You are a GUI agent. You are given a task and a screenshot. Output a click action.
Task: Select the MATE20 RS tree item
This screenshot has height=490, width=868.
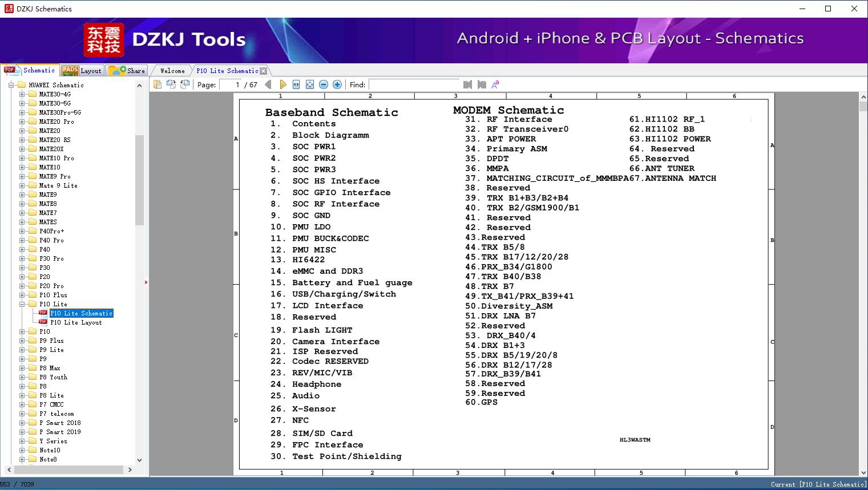(x=55, y=140)
